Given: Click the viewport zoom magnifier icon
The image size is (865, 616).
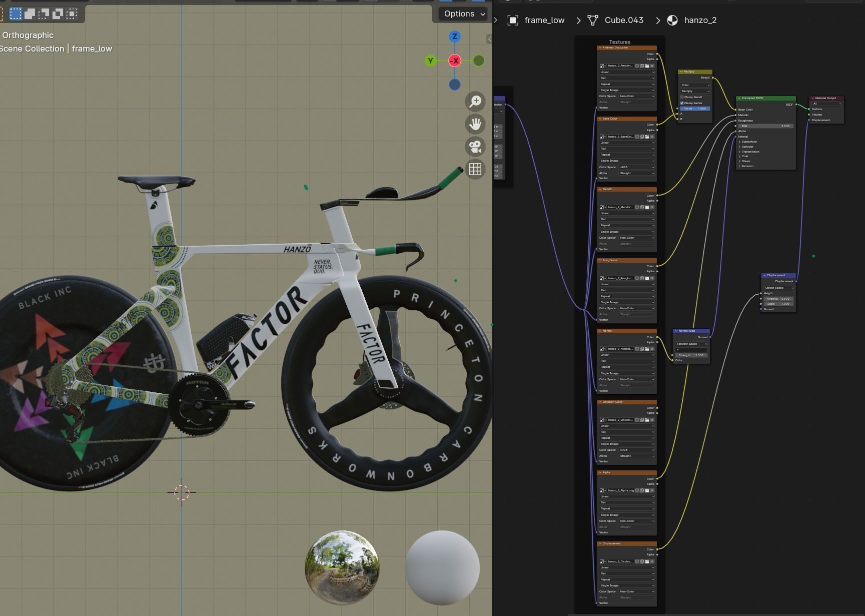Looking at the screenshot, I should coord(475,102).
